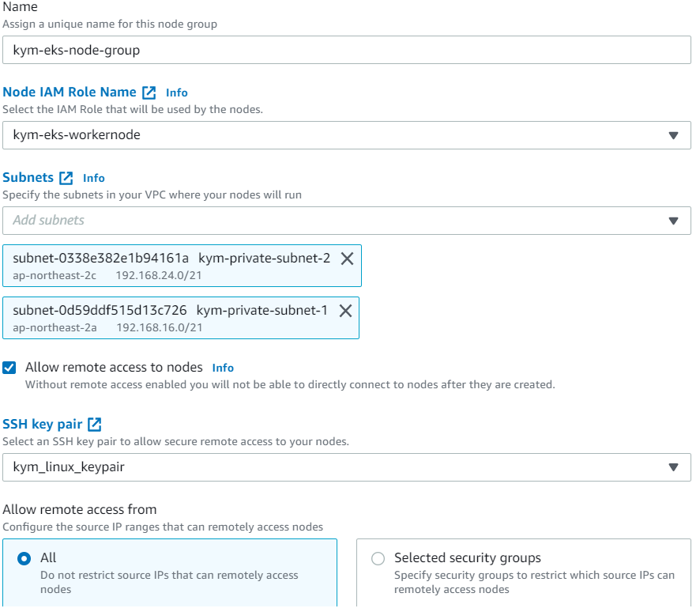Click dropdown arrow of Add subnets field
This screenshot has width=700, height=612.
click(673, 221)
